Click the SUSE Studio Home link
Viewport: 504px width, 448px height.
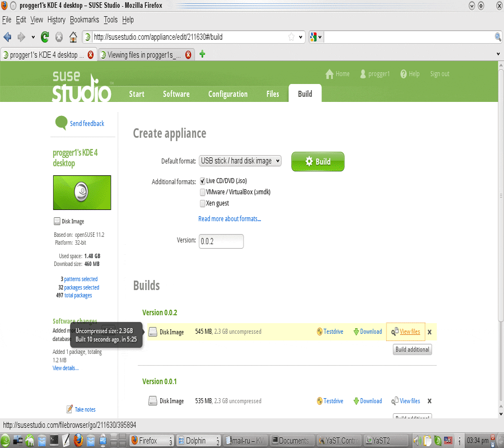click(338, 74)
